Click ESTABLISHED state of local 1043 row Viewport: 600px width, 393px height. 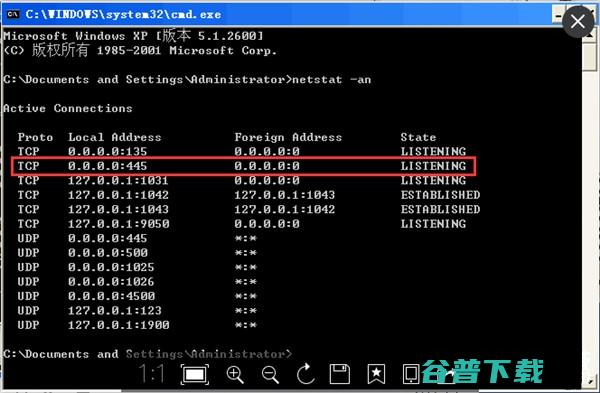click(440, 209)
